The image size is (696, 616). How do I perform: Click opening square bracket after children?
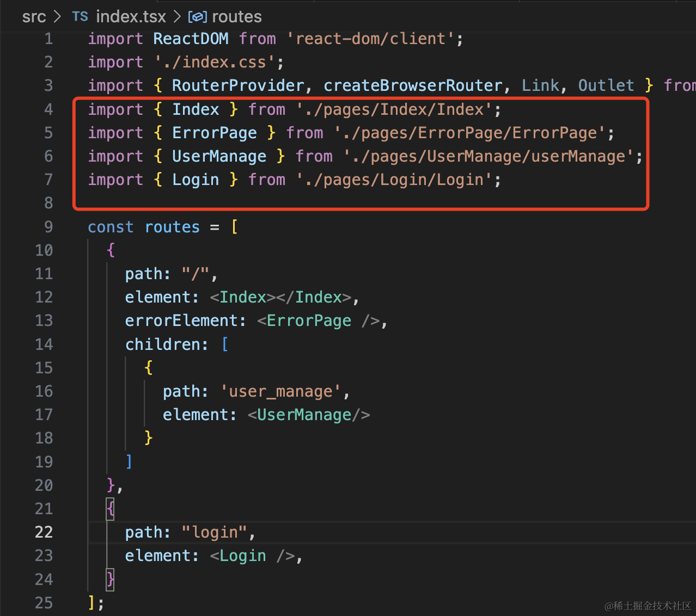pyautogui.click(x=225, y=344)
